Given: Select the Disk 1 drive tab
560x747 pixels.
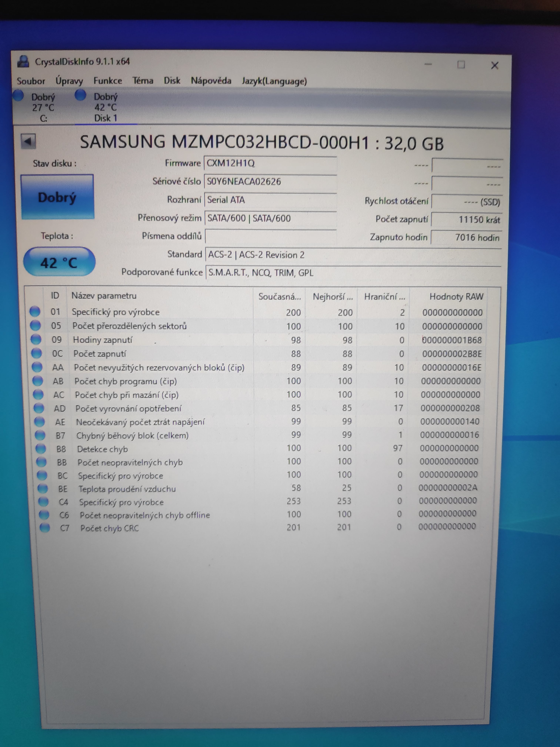Looking at the screenshot, I should click(105, 107).
